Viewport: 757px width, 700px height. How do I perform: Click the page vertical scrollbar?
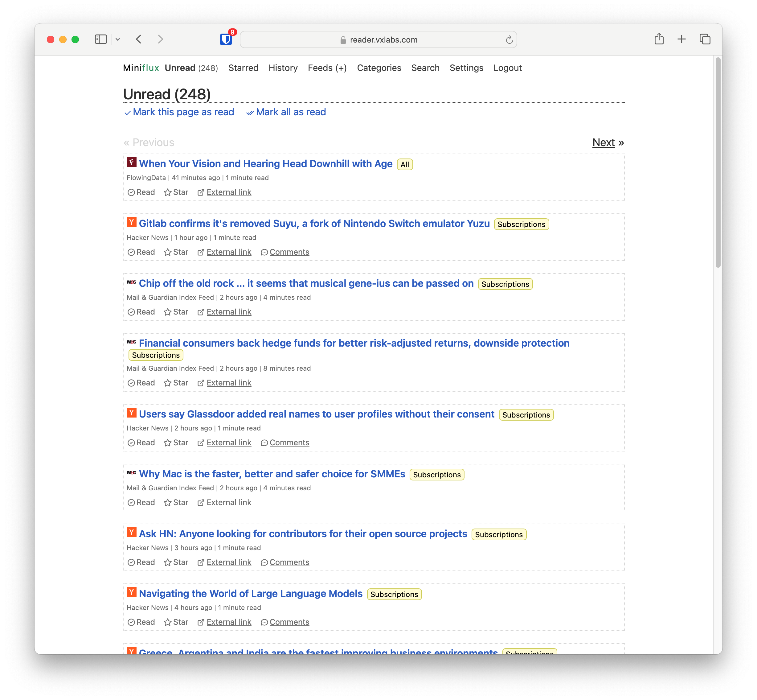point(717,163)
